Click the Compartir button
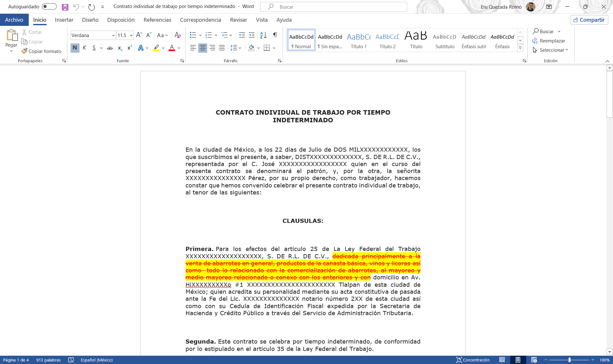This screenshot has height=364, width=613. coord(589,20)
